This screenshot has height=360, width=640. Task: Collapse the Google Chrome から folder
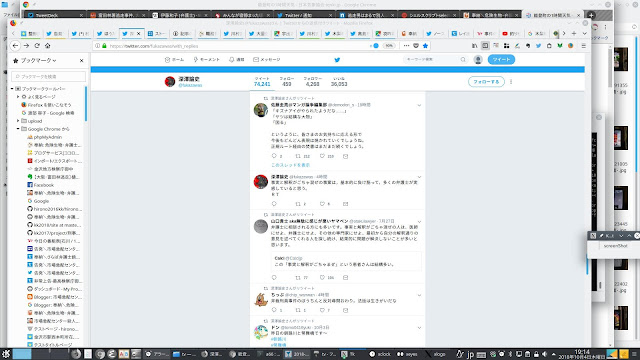pyautogui.click(x=18, y=129)
